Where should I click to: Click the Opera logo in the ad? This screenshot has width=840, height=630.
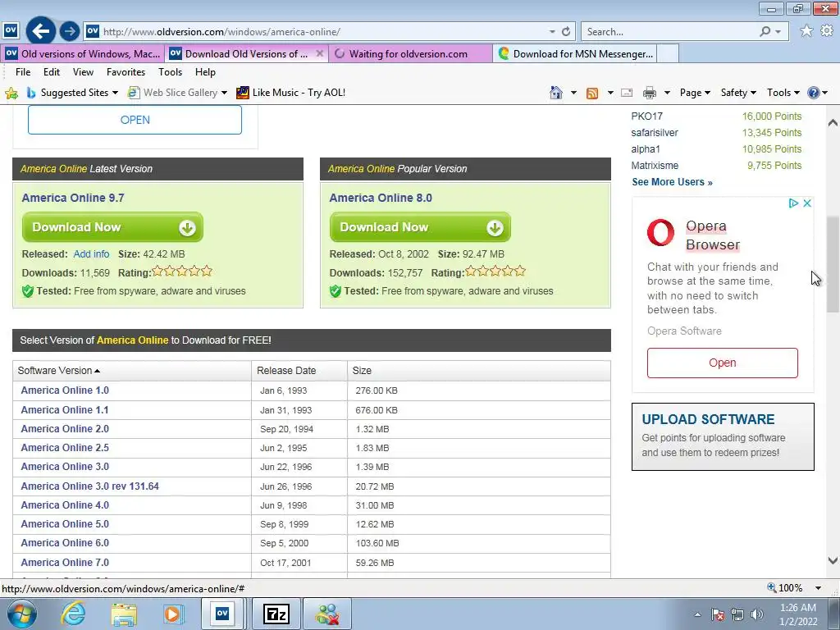(660, 232)
